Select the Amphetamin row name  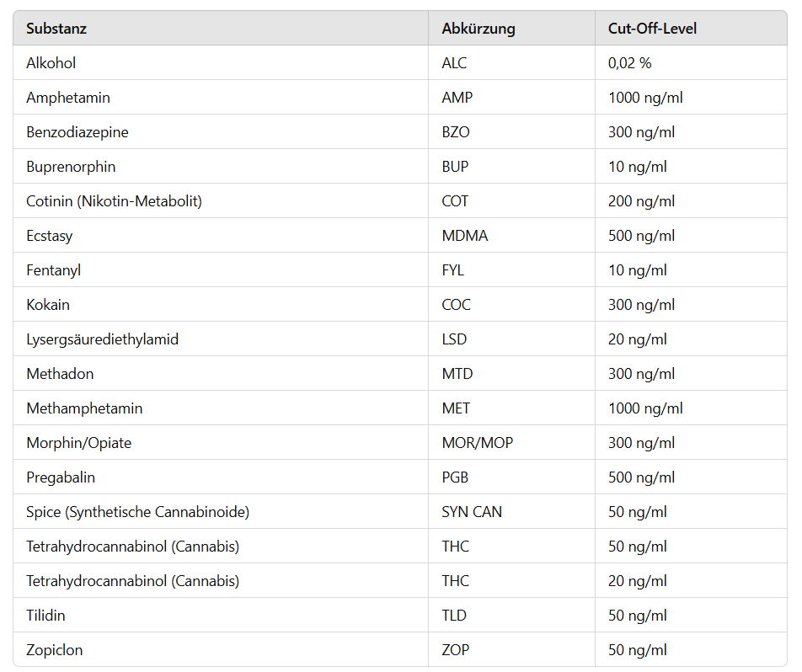pyautogui.click(x=68, y=98)
